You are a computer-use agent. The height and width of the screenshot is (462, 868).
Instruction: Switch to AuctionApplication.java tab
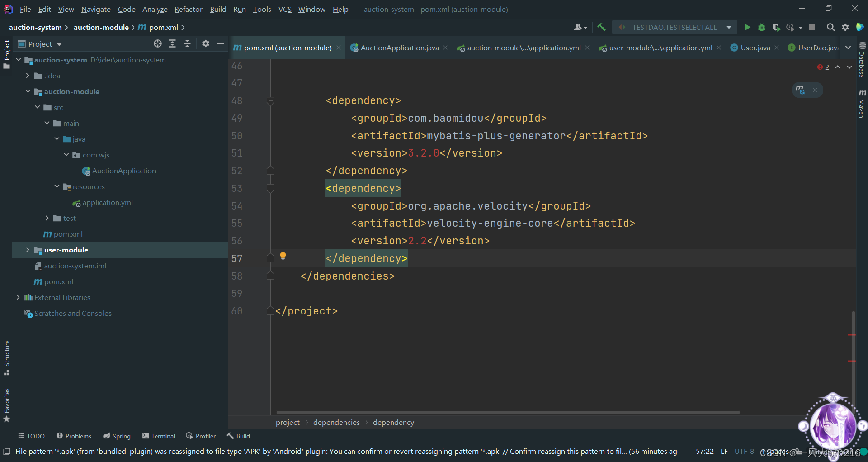click(x=399, y=48)
